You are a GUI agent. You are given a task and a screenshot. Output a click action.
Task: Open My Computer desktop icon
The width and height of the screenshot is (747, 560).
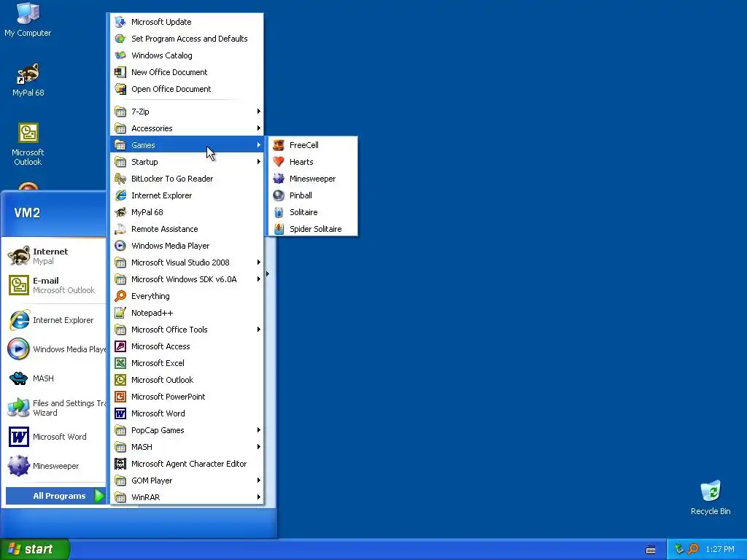pos(28,20)
